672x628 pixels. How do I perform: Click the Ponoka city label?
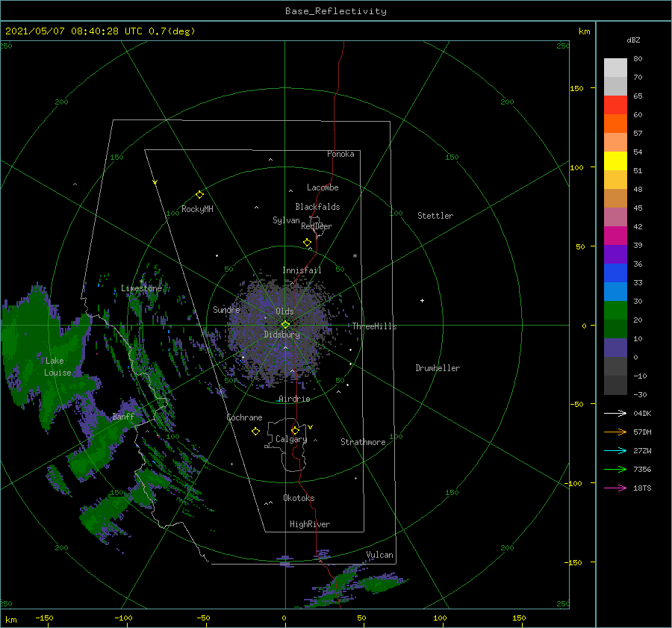pyautogui.click(x=340, y=154)
